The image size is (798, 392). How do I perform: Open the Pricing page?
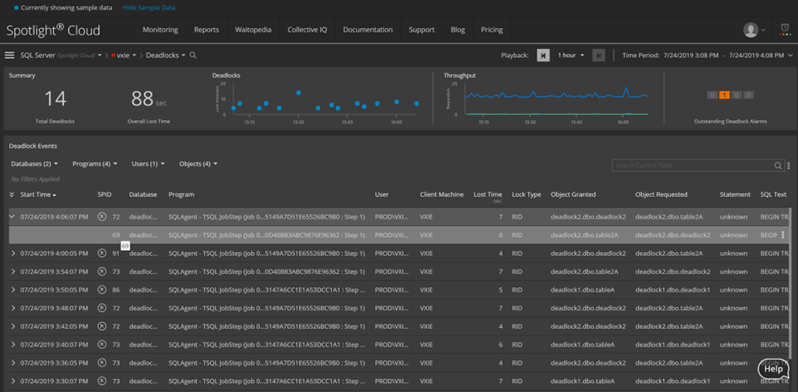492,30
